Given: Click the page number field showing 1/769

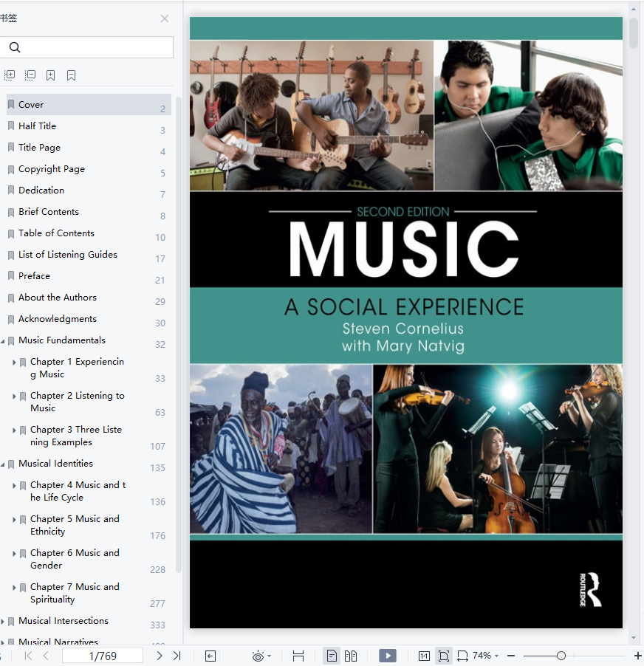Looking at the screenshot, I should click(103, 656).
